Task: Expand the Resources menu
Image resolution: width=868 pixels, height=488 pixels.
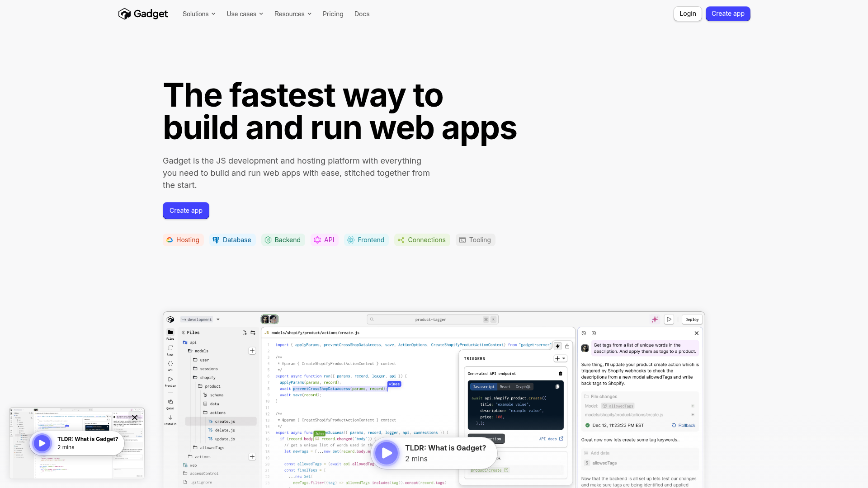Action: 293,14
